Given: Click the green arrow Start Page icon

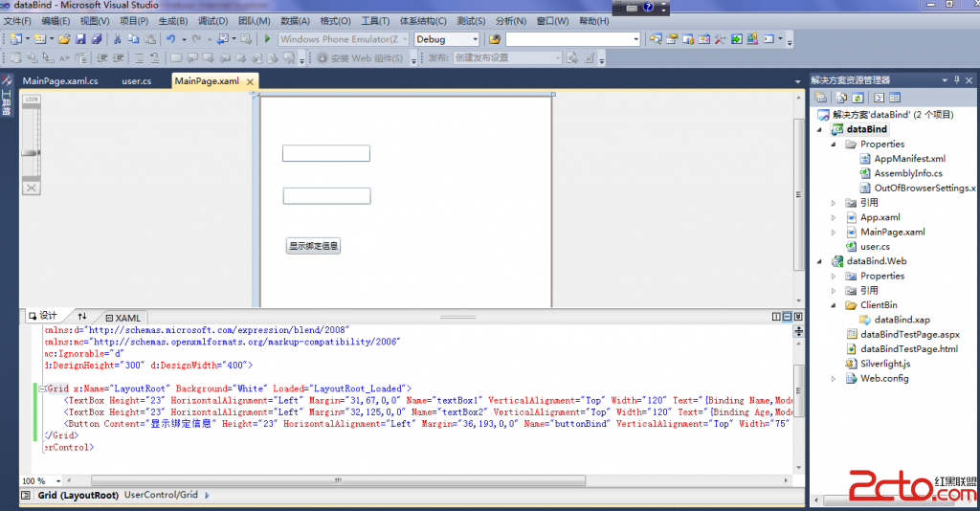Looking at the screenshot, I should 736,39.
